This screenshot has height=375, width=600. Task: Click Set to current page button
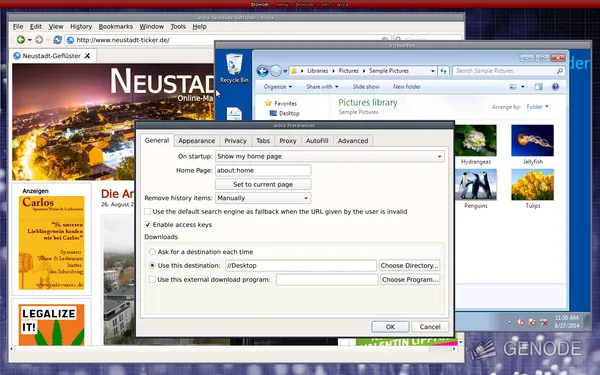coord(263,184)
